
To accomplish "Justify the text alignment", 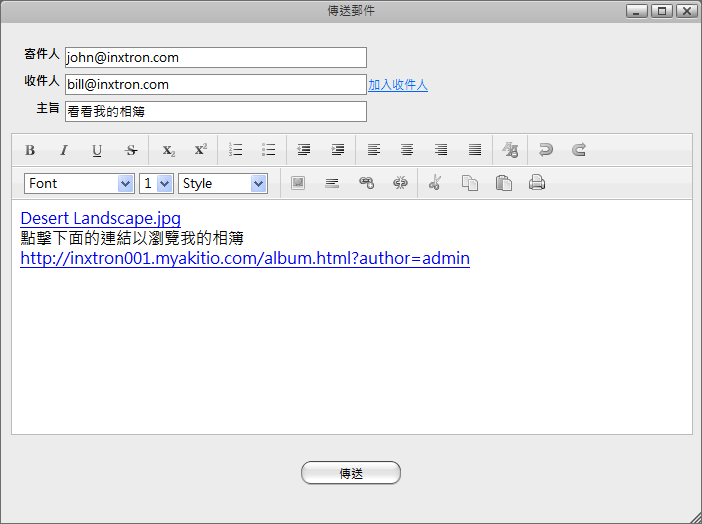I will coord(475,150).
